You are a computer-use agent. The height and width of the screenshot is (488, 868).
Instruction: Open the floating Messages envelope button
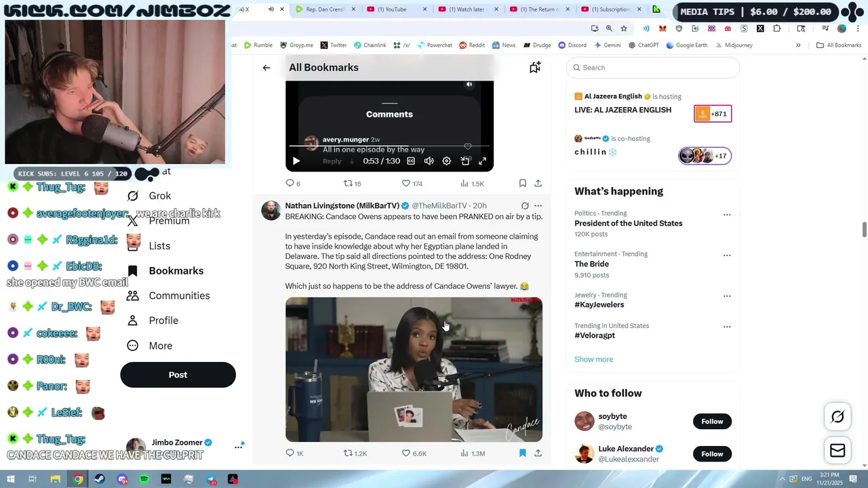click(837, 451)
